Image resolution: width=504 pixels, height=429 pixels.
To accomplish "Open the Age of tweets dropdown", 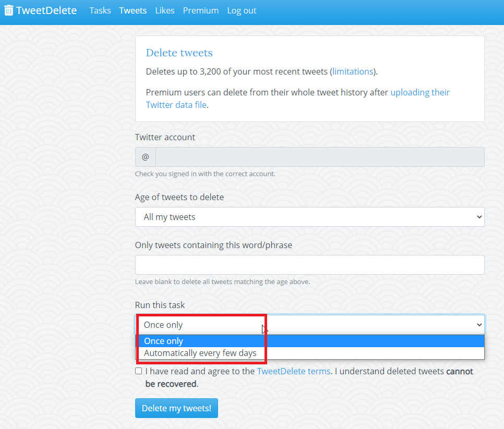I will point(309,217).
